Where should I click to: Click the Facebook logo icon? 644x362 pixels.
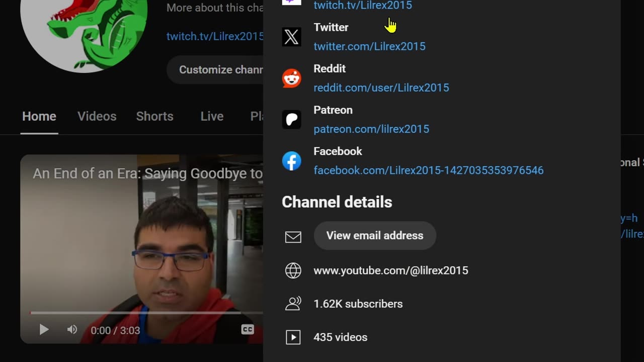click(x=291, y=161)
